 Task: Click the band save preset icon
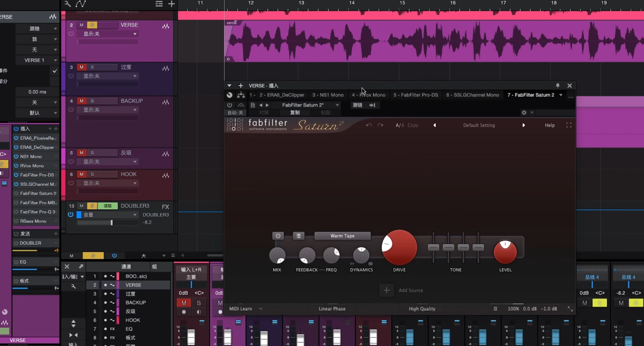pyautogui.click(x=299, y=236)
